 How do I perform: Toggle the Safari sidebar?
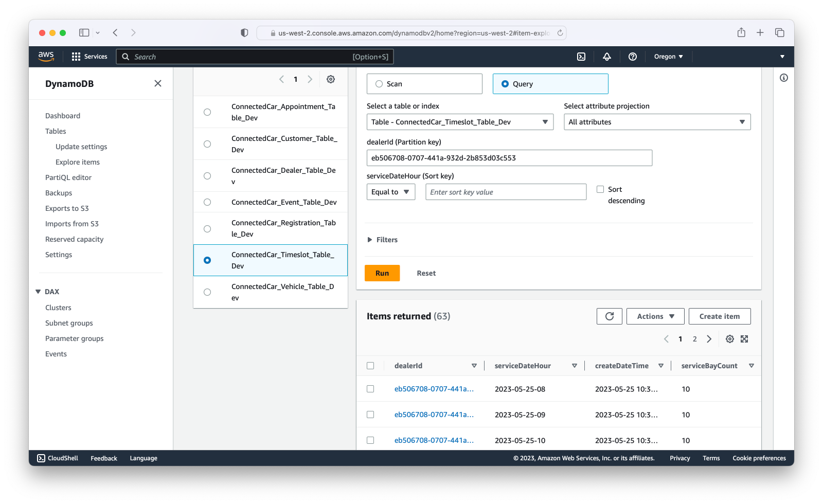(84, 32)
